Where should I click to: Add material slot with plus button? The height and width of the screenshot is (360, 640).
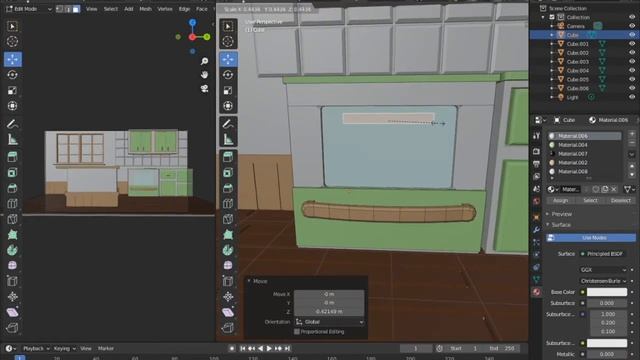[x=632, y=134]
